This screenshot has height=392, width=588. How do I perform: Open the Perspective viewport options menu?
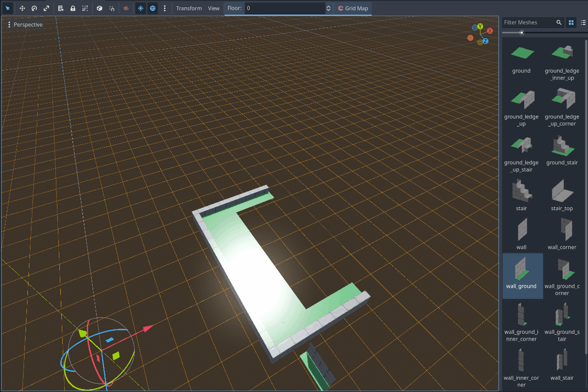click(x=25, y=24)
